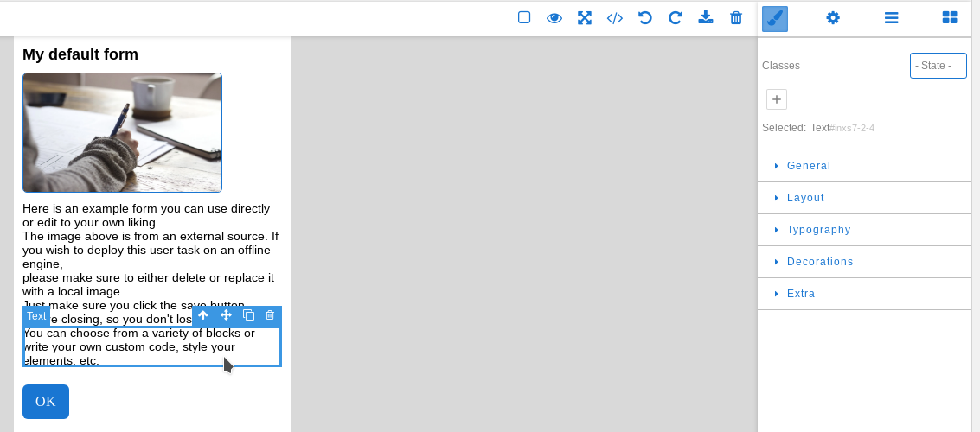Click the redo arrow icon
Viewport: 980px width, 432px height.
[x=676, y=17]
